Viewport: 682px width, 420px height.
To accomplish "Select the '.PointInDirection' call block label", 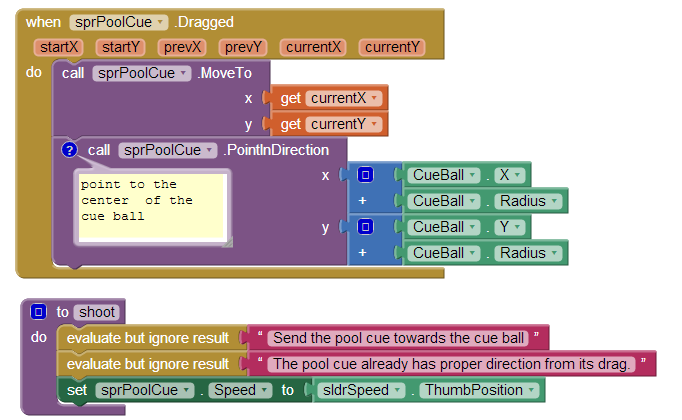I will point(276,150).
